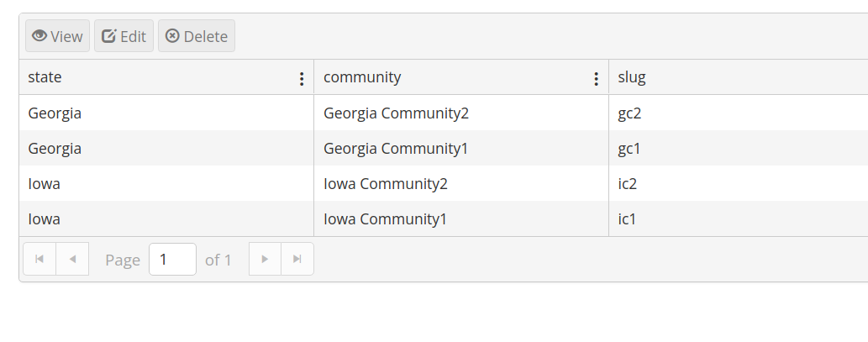Sort by the community column header

(362, 77)
